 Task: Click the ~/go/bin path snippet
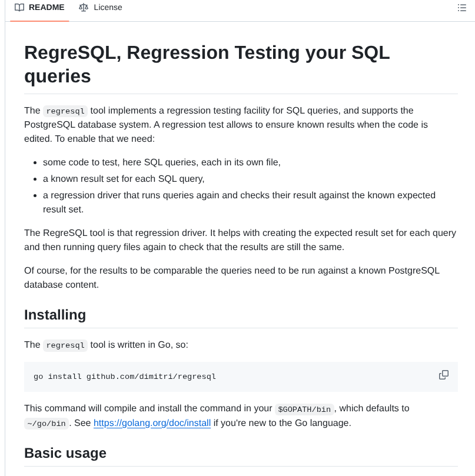click(46, 423)
